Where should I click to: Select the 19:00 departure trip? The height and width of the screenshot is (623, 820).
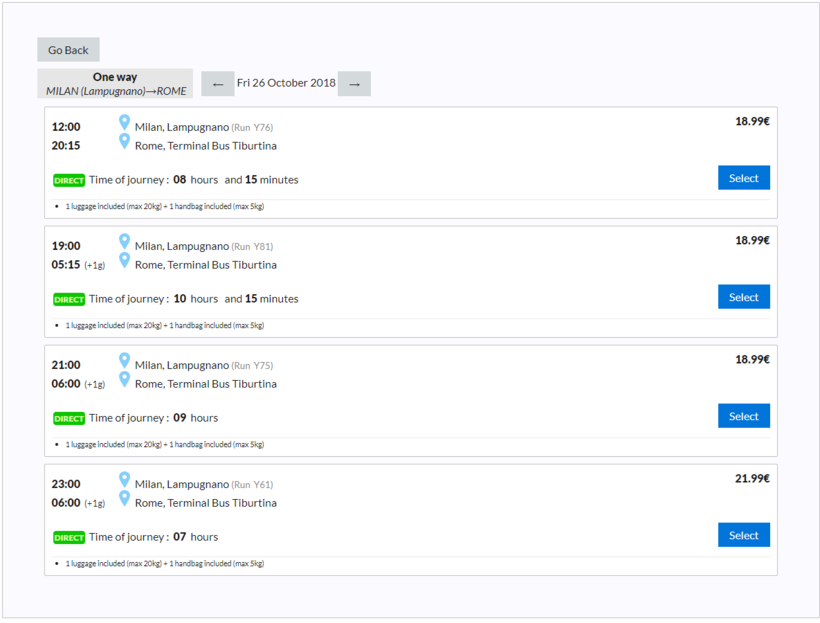[x=743, y=297]
